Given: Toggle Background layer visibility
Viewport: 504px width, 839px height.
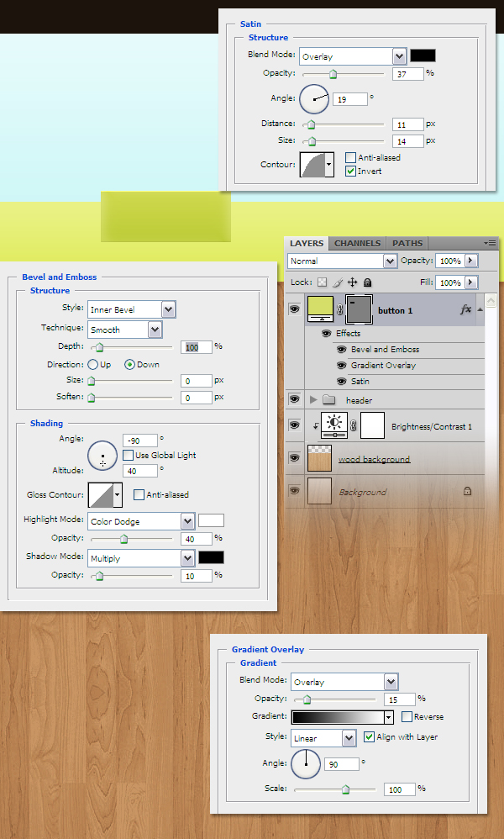Looking at the screenshot, I should click(294, 491).
